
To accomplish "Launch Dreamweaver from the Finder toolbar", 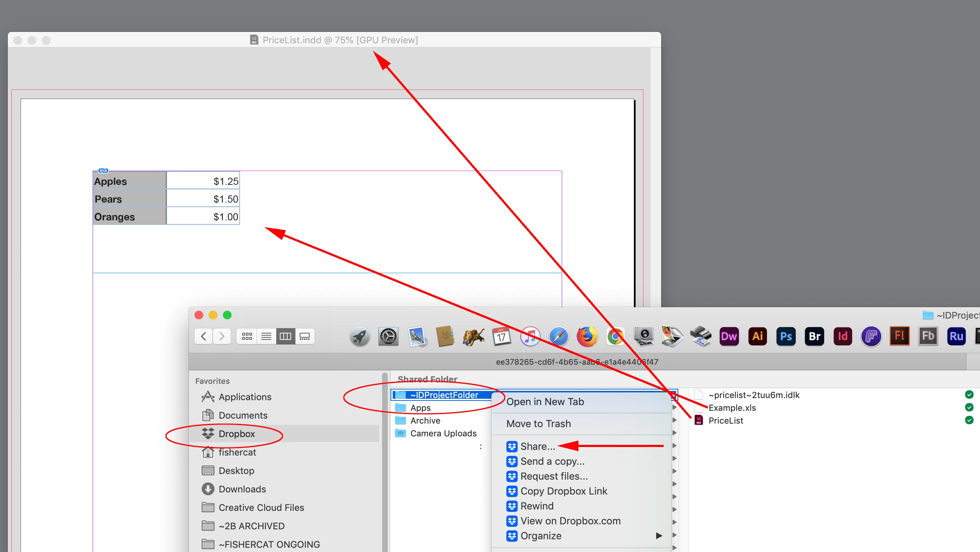I will point(729,336).
